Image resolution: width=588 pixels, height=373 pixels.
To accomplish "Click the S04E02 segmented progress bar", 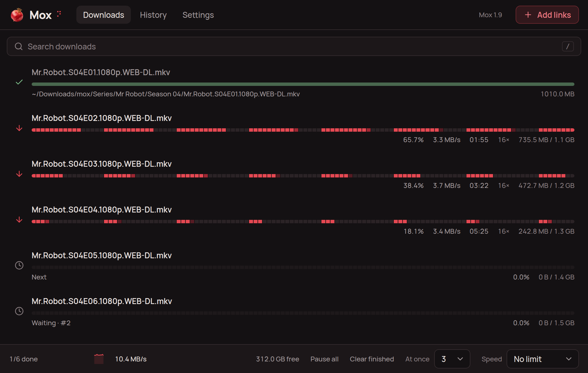I will (x=303, y=130).
